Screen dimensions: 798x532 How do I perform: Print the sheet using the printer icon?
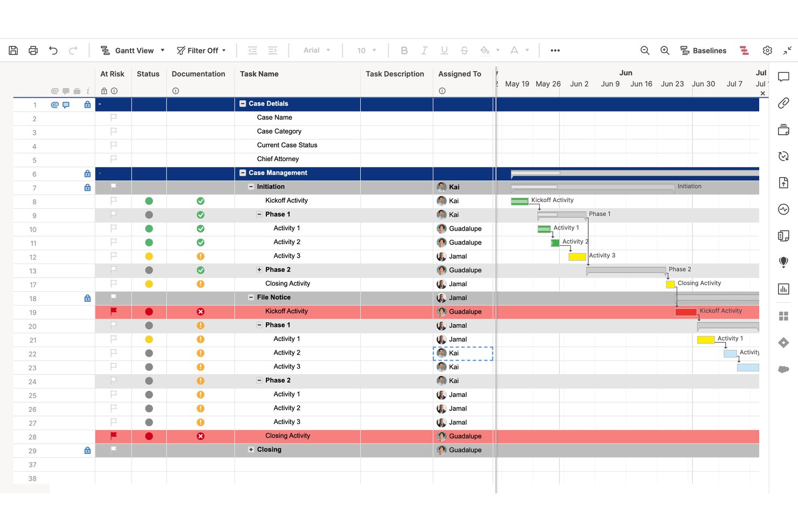click(x=33, y=50)
